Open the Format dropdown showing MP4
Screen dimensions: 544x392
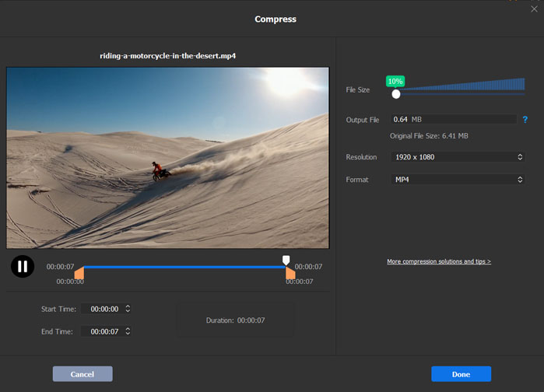coord(458,180)
